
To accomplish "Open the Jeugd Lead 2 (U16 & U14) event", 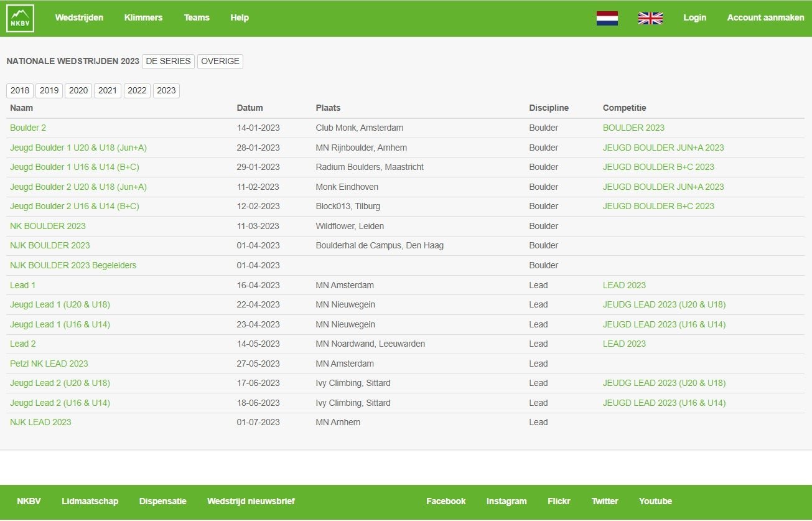I will 60,403.
